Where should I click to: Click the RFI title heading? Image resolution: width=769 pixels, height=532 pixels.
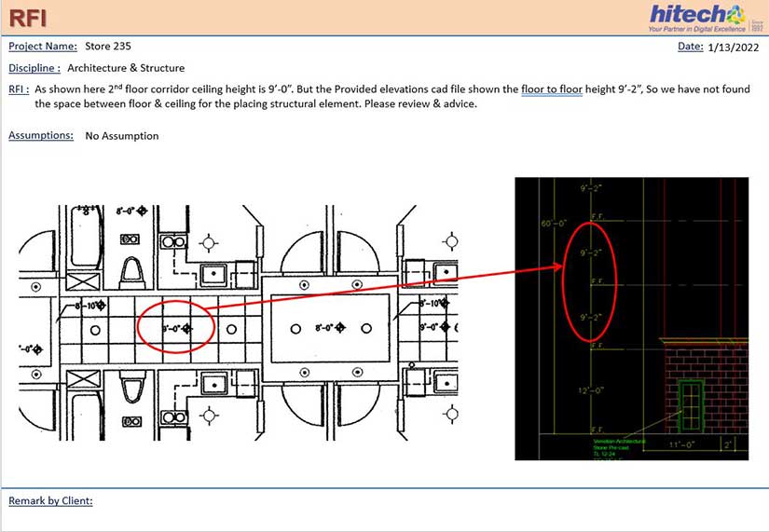click(28, 19)
